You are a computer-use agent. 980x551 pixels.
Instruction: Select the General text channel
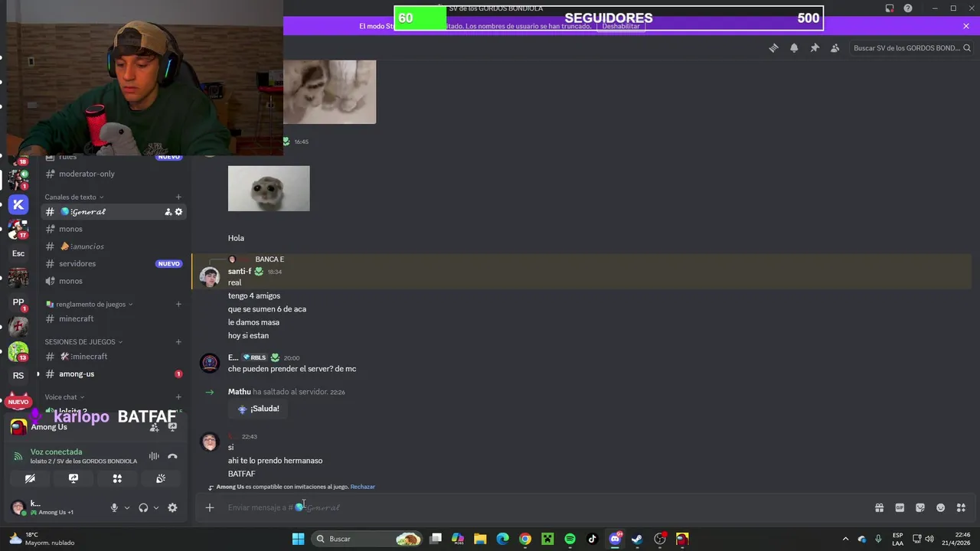click(x=113, y=212)
